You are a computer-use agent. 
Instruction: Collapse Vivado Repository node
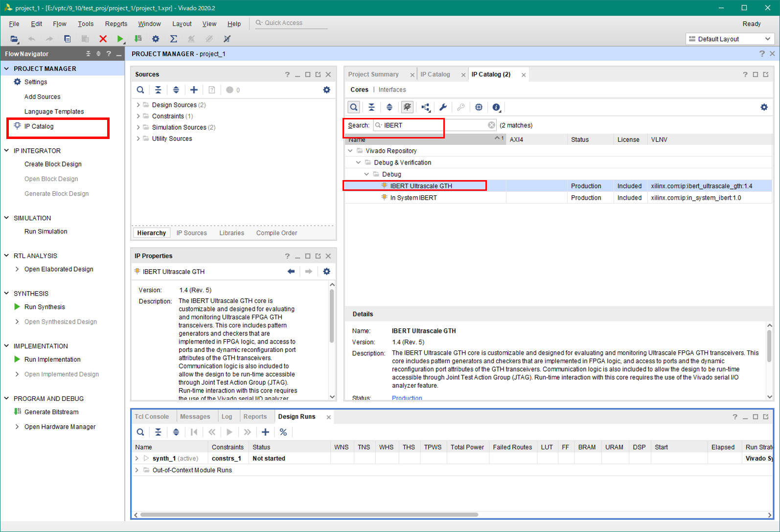[x=350, y=151]
